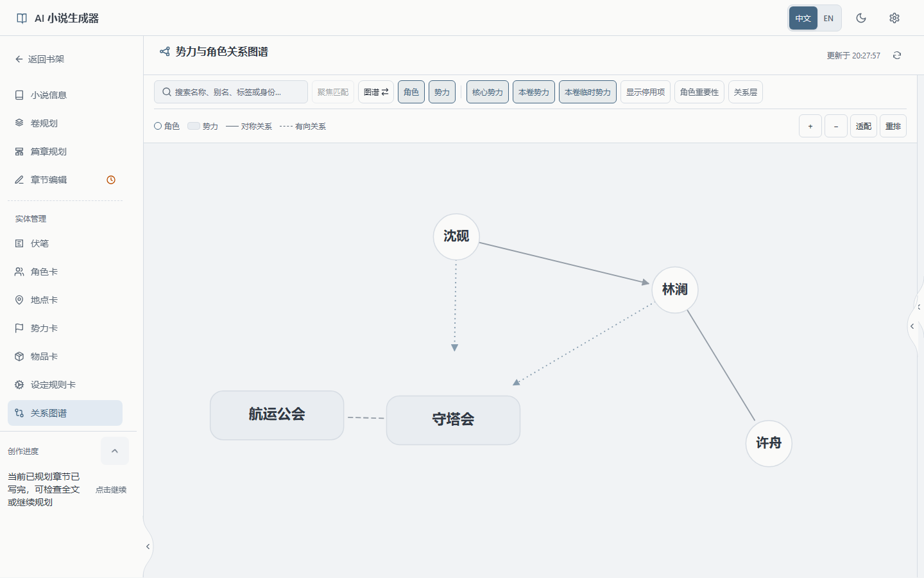Image resolution: width=924 pixels, height=578 pixels.
Task: Click the search magnifier icon
Action: 167,92
